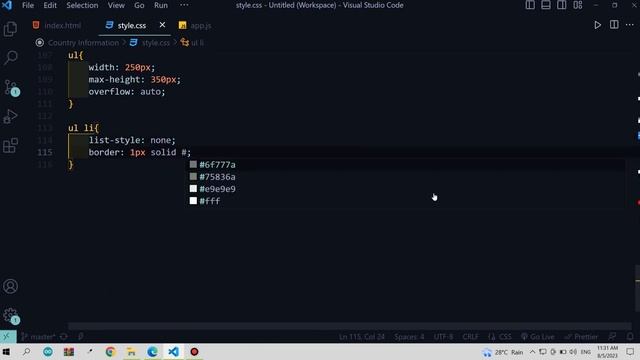The image size is (640, 360).
Task: Click the Run Code play icon
Action: (597, 25)
